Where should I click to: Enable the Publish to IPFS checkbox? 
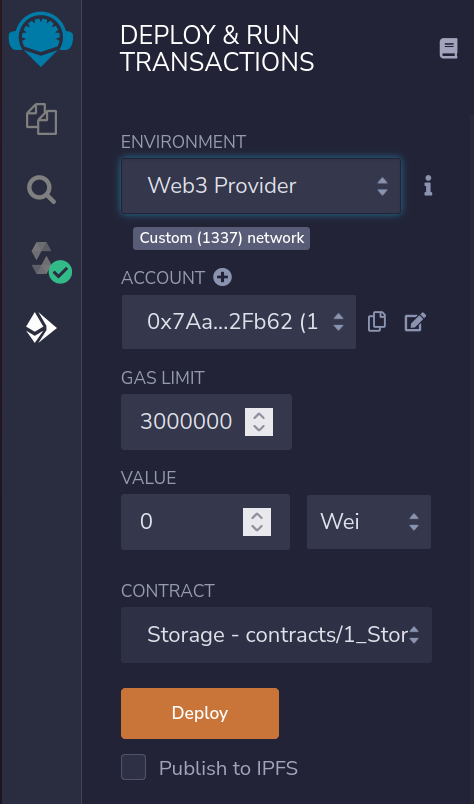tap(133, 767)
